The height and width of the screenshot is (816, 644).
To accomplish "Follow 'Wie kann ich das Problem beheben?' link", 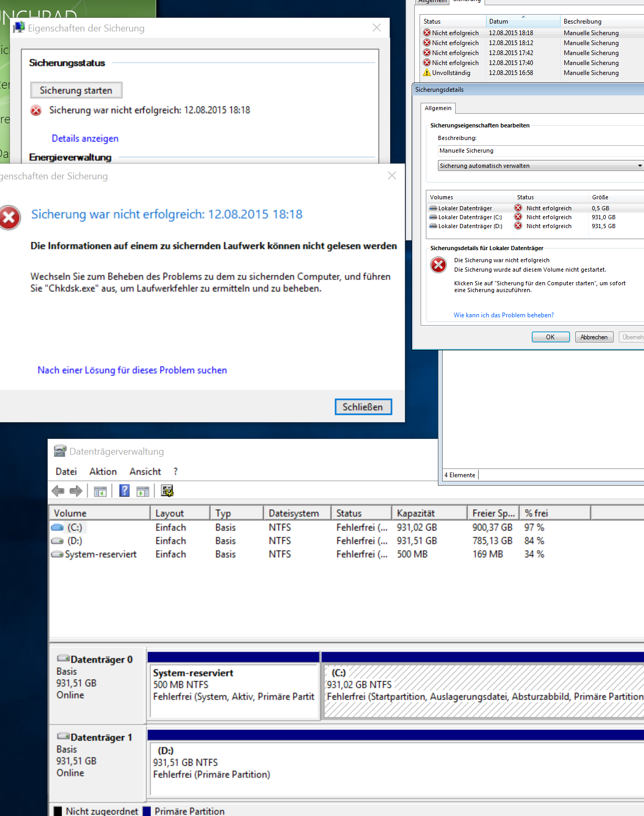I will pyautogui.click(x=503, y=315).
